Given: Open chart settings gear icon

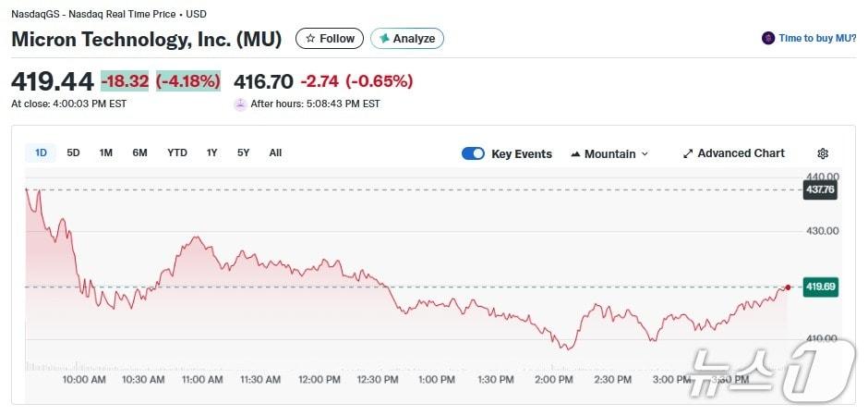Looking at the screenshot, I should (x=823, y=153).
